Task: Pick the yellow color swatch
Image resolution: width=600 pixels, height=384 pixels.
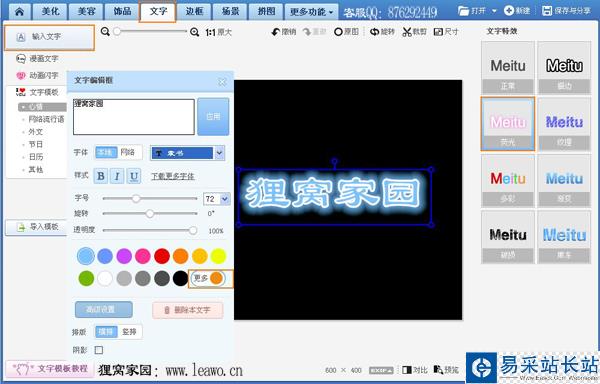Action: 218,256
